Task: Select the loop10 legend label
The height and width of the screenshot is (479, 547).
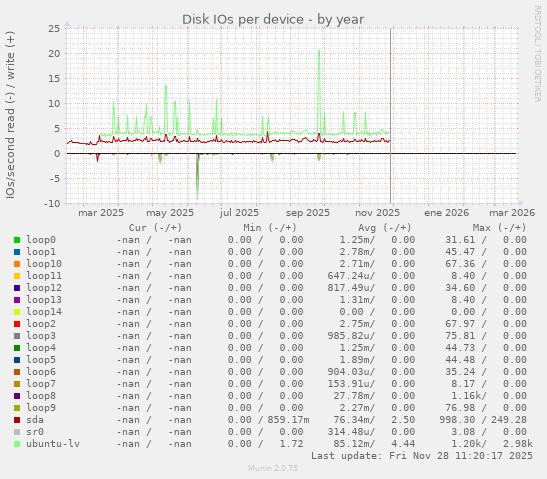Action: (44, 264)
